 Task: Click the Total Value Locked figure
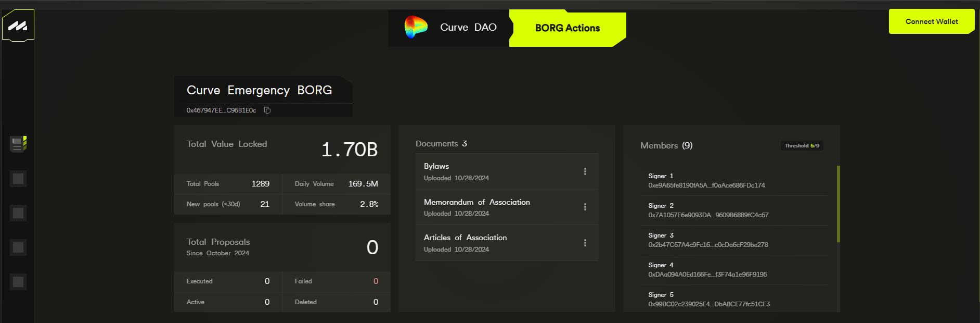pyautogui.click(x=349, y=150)
